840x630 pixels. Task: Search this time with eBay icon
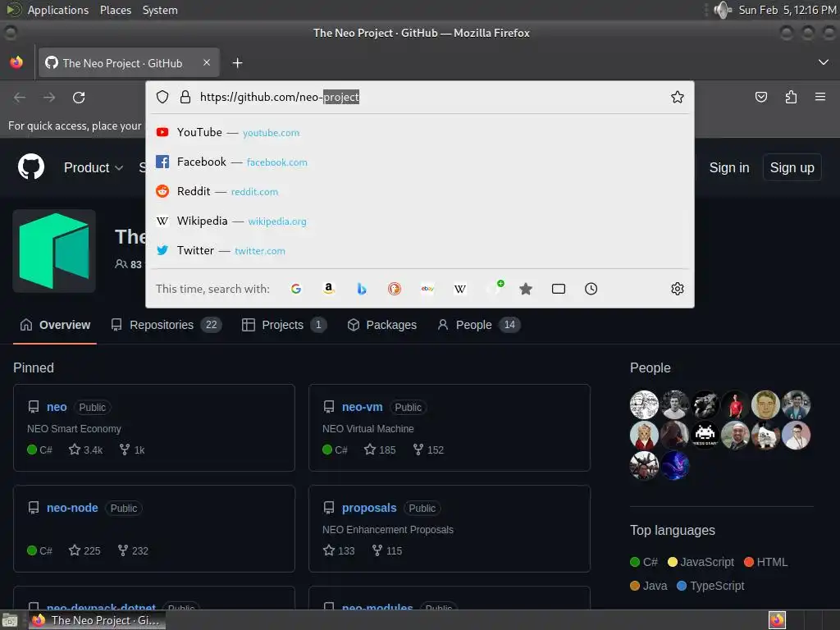click(427, 289)
